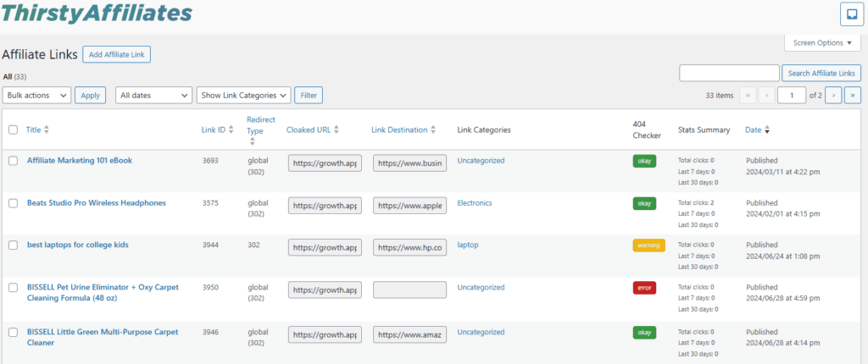Click destination field showing https://www.busin
Screen dimensions: 868x364
point(409,163)
